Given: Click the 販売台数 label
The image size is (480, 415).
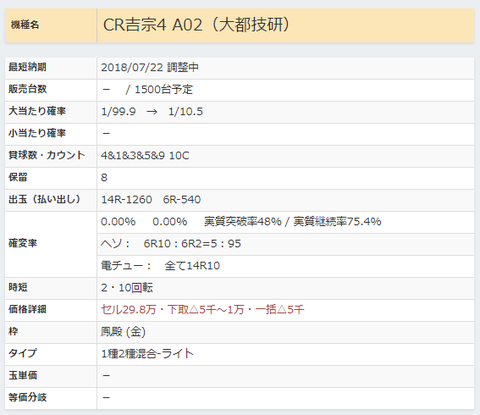Looking at the screenshot, I should click(27, 89).
